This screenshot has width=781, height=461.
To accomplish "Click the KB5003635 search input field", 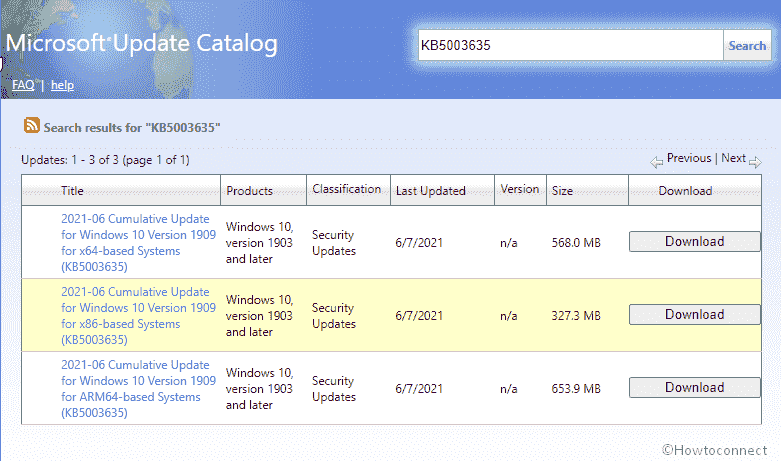I will [x=570, y=45].
